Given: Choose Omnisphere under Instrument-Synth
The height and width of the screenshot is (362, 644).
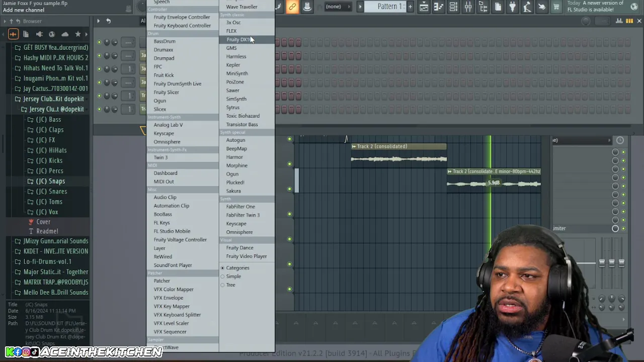Looking at the screenshot, I should coord(167,142).
